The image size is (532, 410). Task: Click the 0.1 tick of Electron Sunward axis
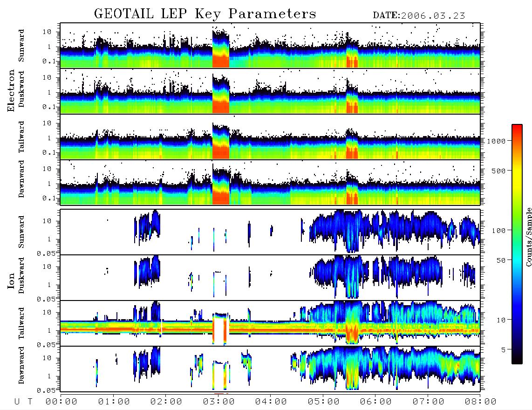click(49, 61)
